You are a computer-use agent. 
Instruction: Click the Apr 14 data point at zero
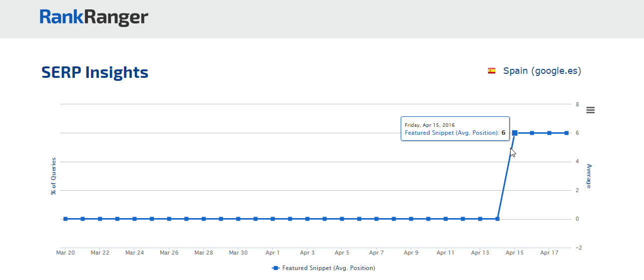(x=497, y=219)
